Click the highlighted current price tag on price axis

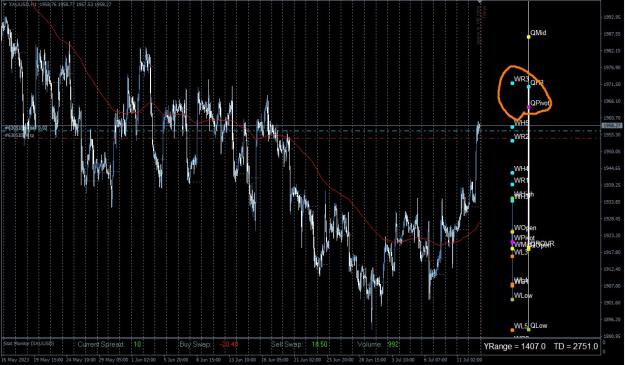point(612,126)
